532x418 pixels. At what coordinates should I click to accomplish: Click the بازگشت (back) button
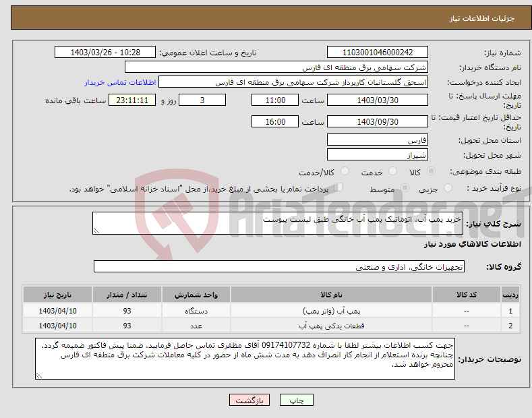click(x=249, y=400)
